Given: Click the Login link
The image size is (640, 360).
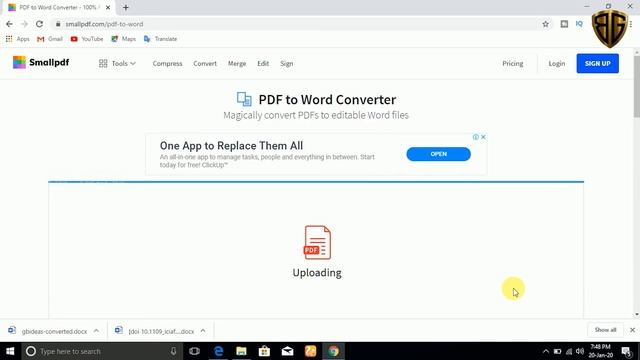Looking at the screenshot, I should point(557,64).
